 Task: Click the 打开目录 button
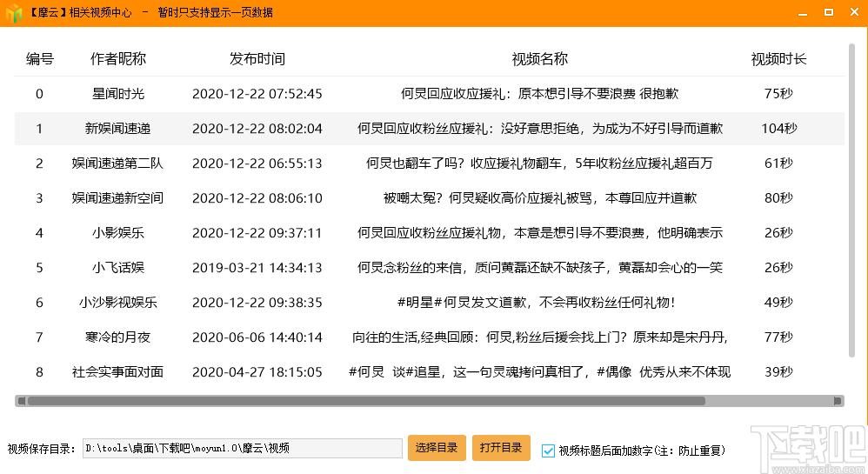[501, 448]
